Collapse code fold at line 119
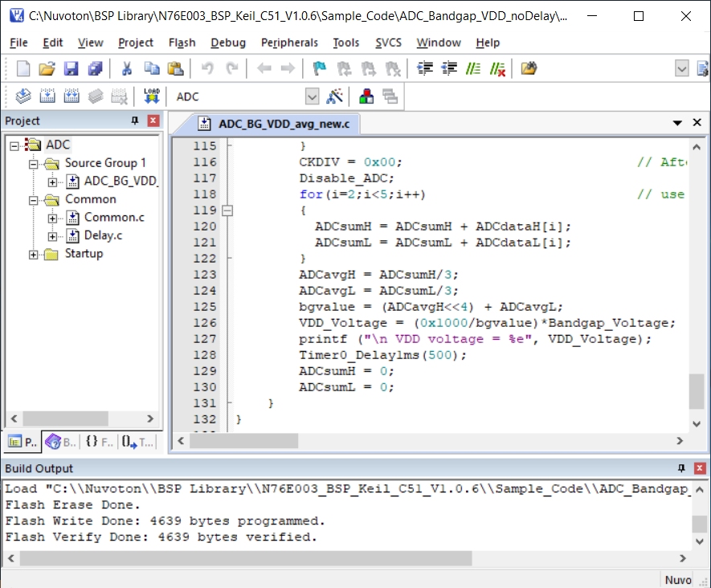 (x=227, y=210)
